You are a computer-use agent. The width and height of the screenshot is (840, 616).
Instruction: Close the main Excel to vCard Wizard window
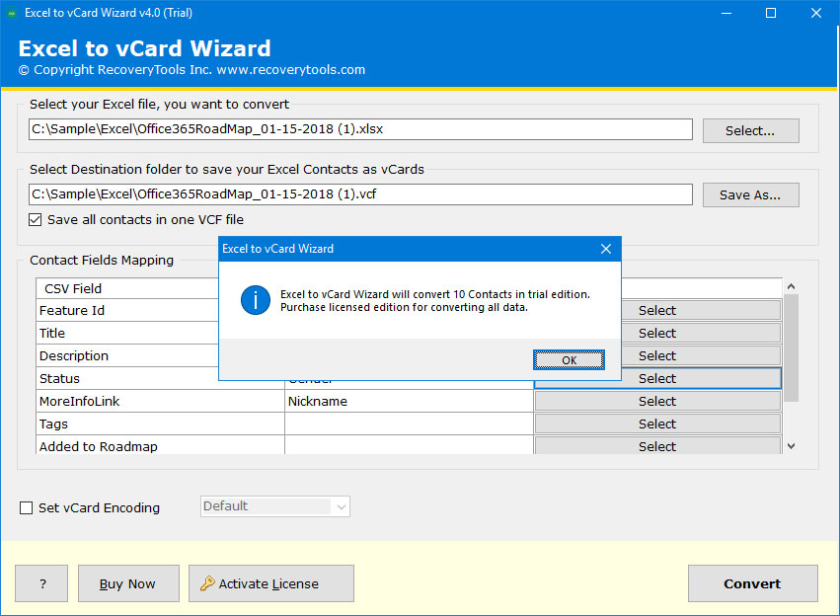click(x=816, y=13)
